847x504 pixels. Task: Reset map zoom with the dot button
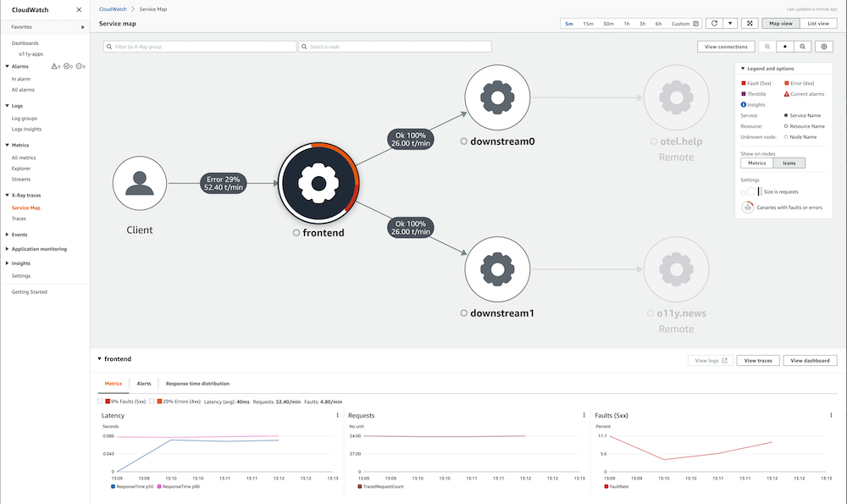[785, 47]
